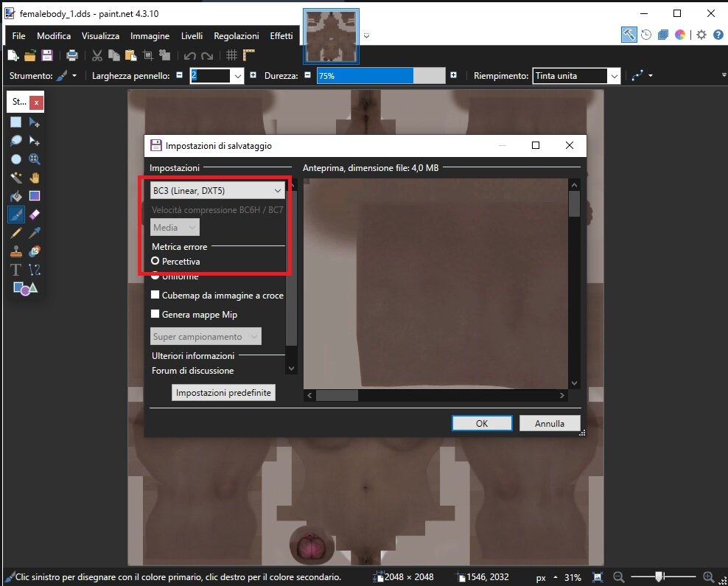Select the Text tool
Screen dimensions: 728x586
(15, 269)
